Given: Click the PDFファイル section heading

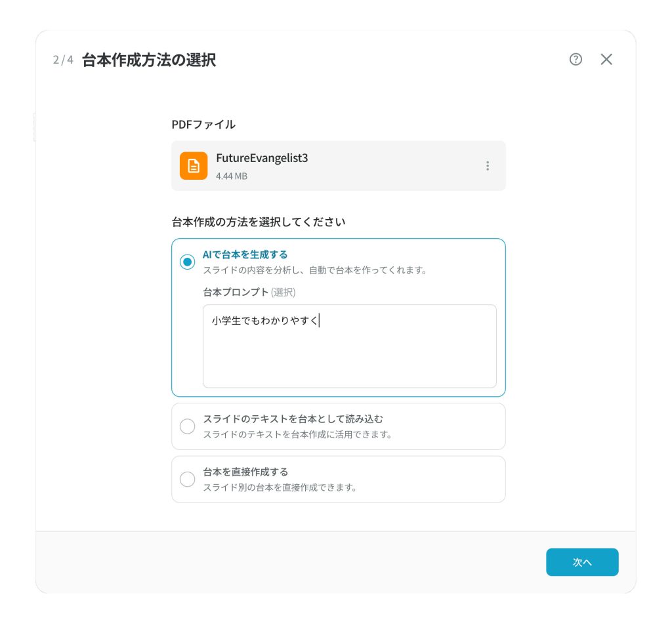Looking at the screenshot, I should point(203,124).
